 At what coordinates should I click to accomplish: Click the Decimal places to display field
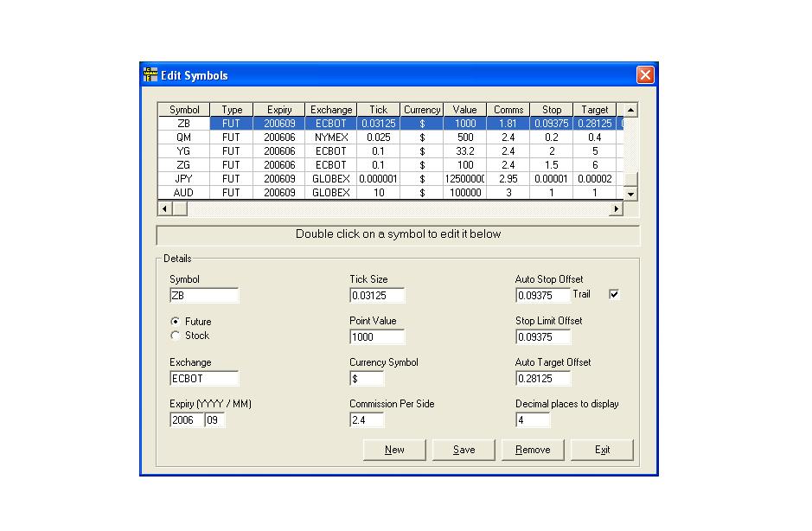[533, 419]
